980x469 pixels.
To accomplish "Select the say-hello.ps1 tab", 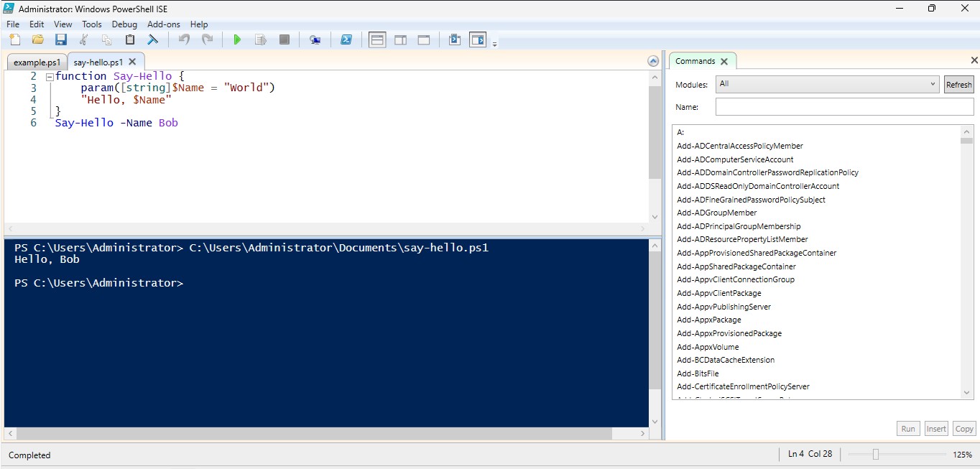I will 98,62.
